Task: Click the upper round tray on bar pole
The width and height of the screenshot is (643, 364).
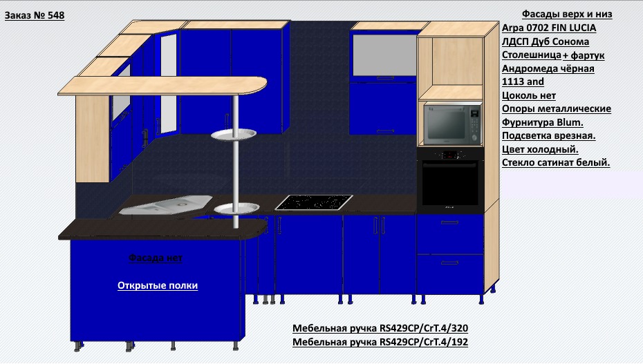Action: [234, 134]
